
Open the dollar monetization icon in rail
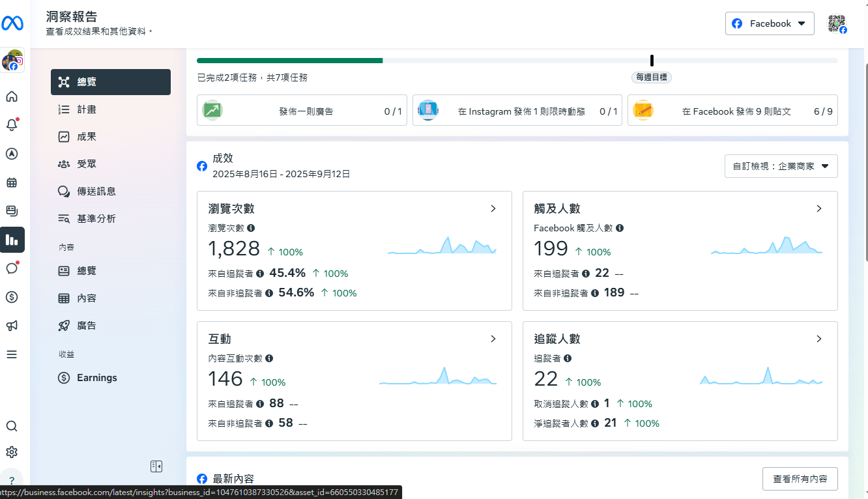pyautogui.click(x=12, y=297)
